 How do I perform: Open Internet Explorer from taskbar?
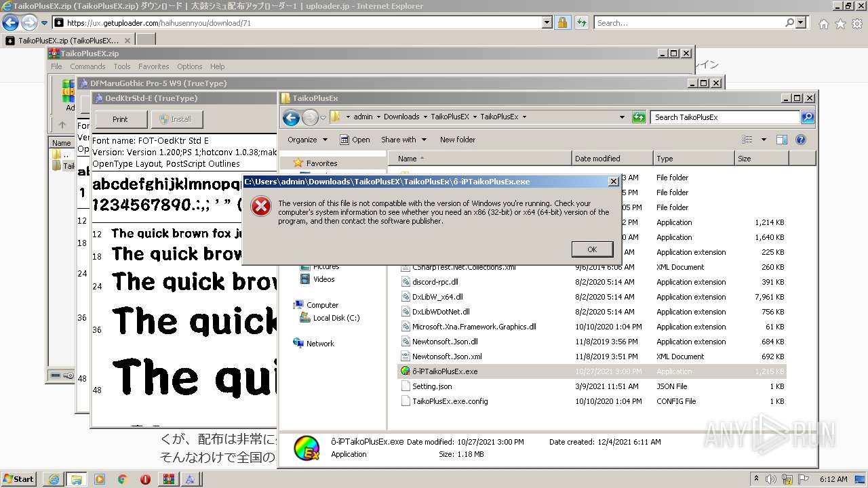[x=54, y=479]
